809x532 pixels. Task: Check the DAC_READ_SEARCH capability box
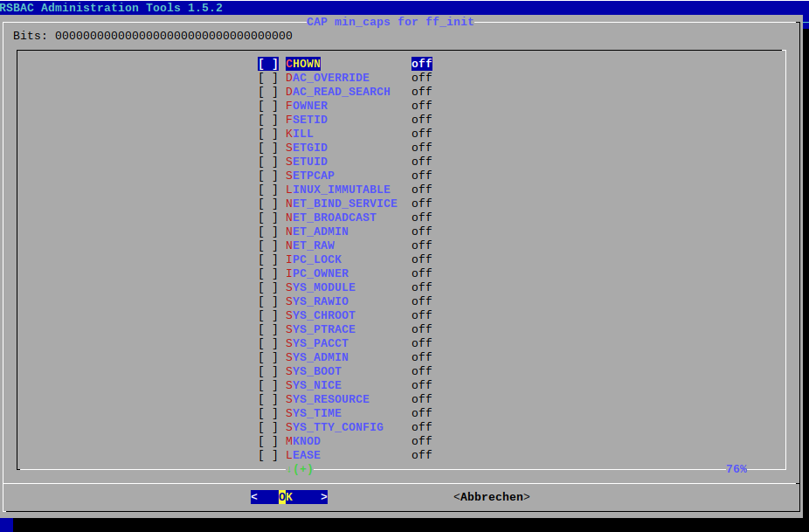tap(268, 92)
